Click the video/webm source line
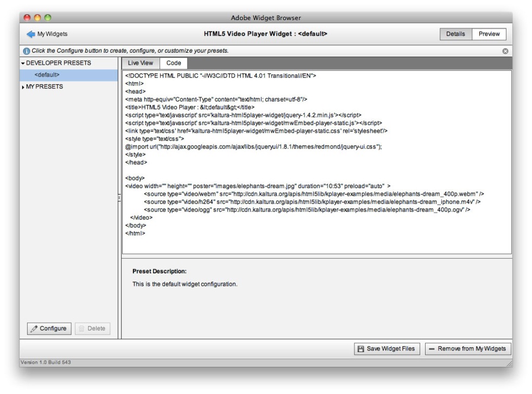 pos(314,194)
